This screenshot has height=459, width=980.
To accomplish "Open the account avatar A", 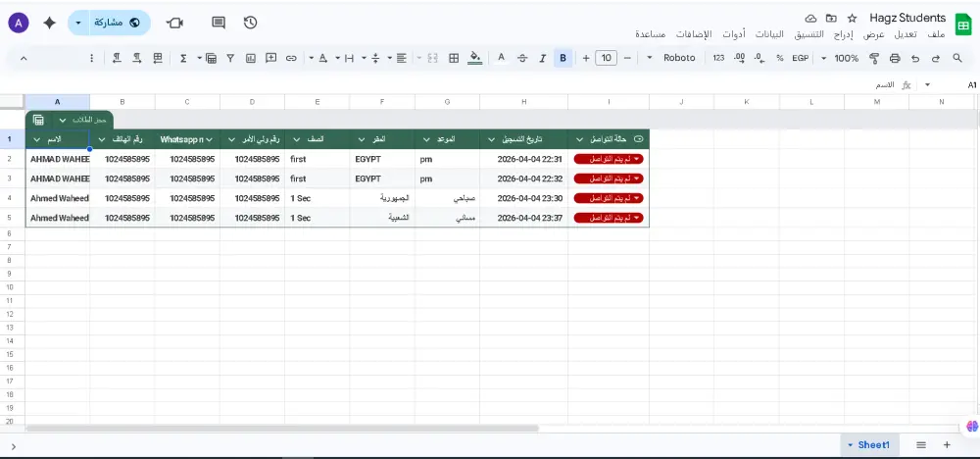I will [x=18, y=24].
